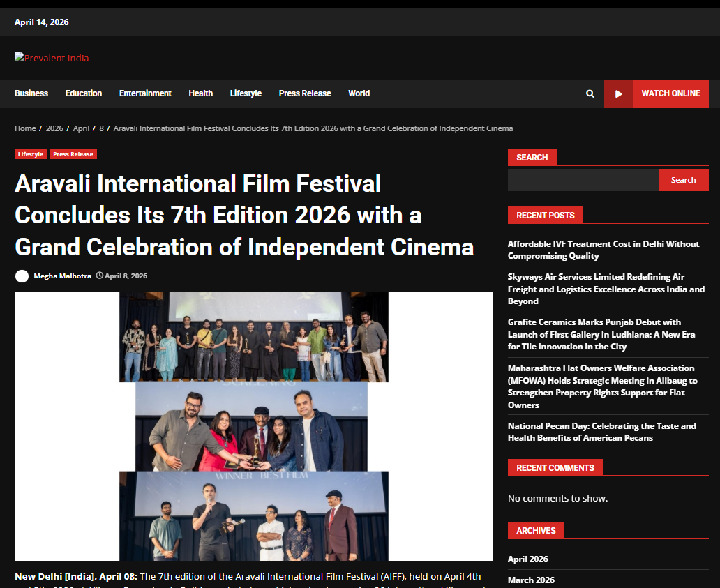Focus the sidebar search text field
Image resolution: width=720 pixels, height=588 pixels.
pyautogui.click(x=583, y=180)
